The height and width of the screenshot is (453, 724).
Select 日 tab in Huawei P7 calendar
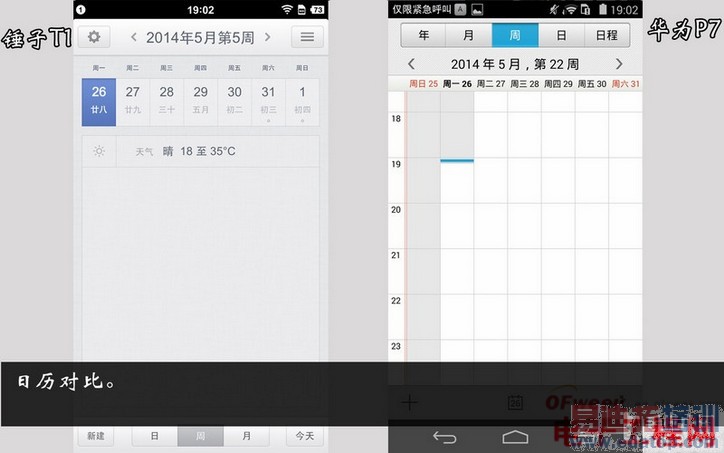click(561, 35)
